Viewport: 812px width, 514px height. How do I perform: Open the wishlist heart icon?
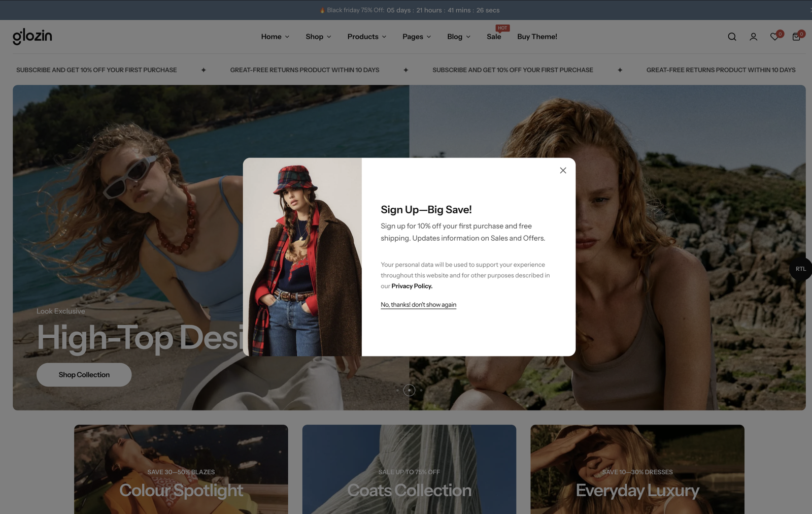pos(774,37)
